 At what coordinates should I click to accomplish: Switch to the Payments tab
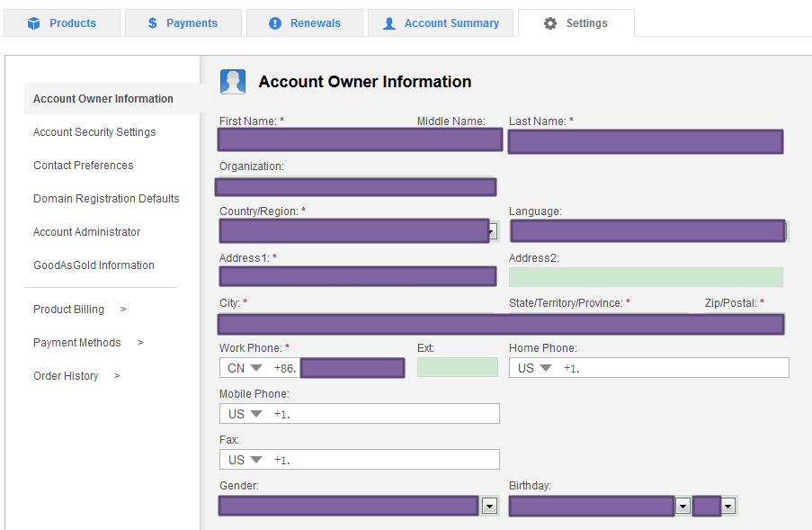click(183, 23)
